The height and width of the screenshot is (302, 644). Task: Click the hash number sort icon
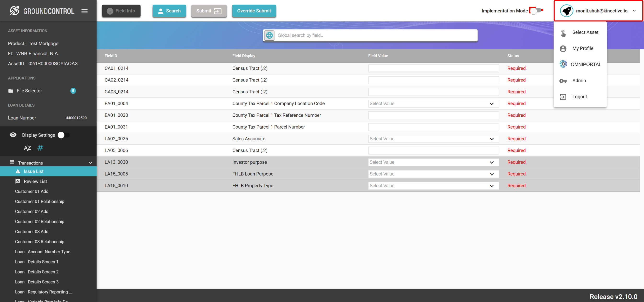tap(40, 148)
